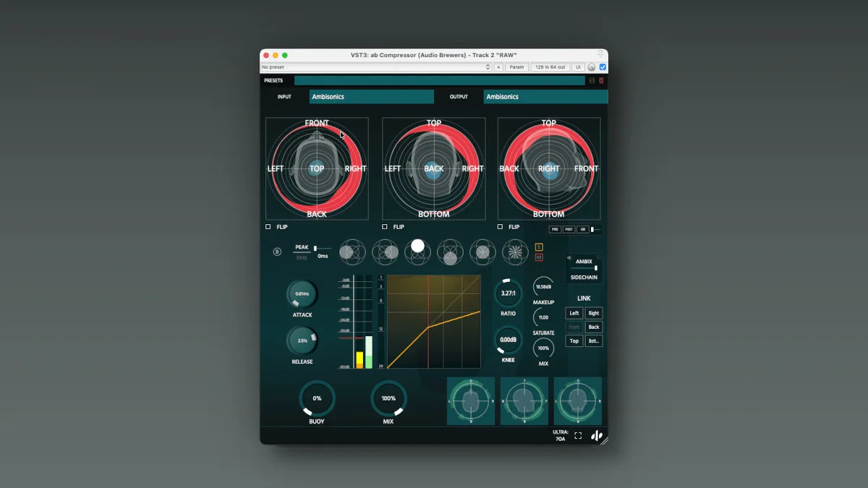
Task: Select the PRE meter view
Action: tap(555, 229)
